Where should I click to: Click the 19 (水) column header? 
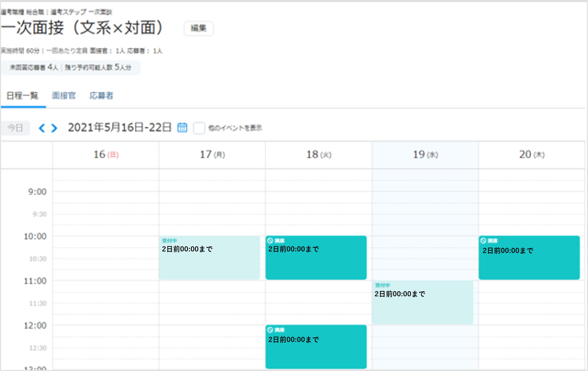425,155
